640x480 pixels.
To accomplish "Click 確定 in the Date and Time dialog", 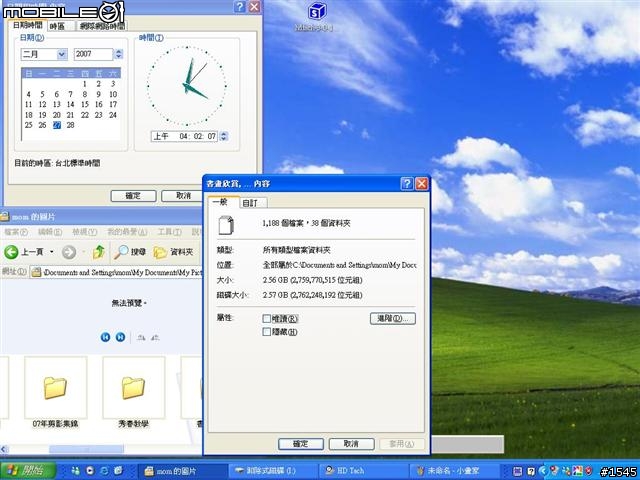I will click(x=133, y=196).
